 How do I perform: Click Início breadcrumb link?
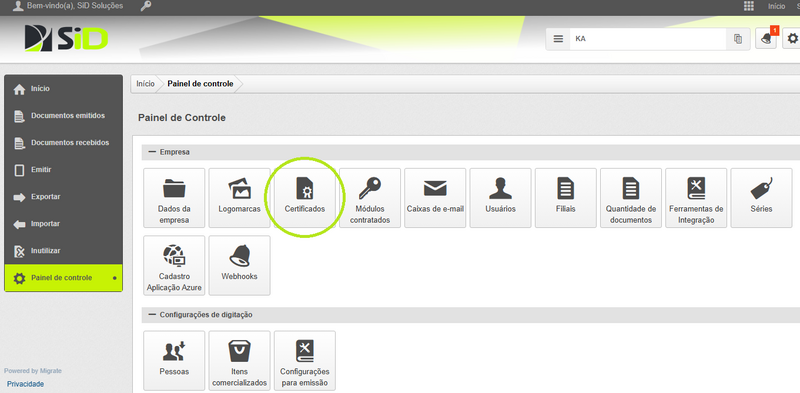(145, 84)
